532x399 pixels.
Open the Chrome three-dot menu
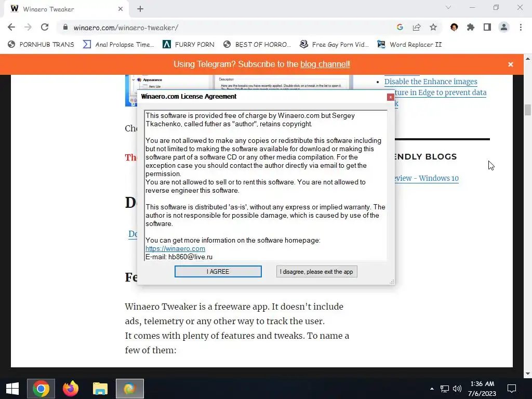tap(521, 27)
